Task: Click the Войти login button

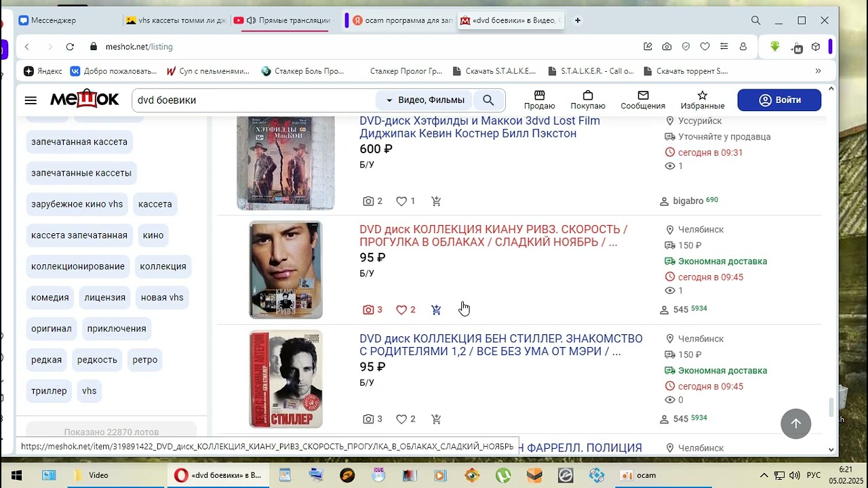Action: click(x=779, y=100)
